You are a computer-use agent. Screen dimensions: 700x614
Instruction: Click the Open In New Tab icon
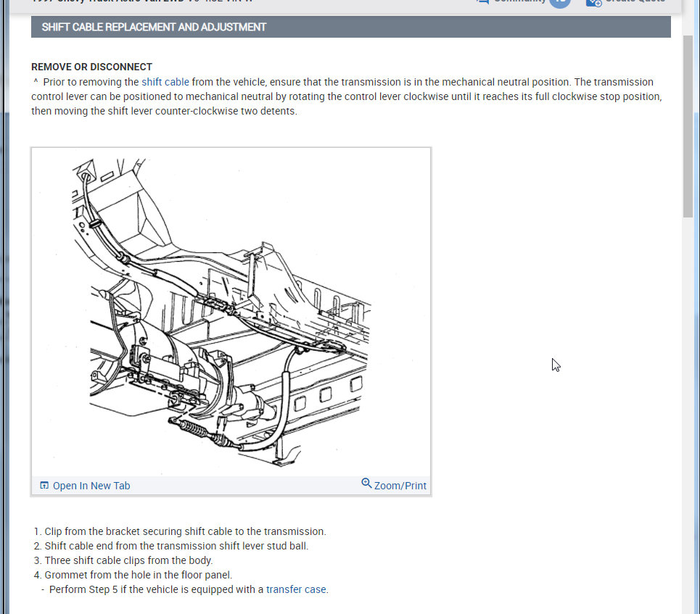(x=44, y=486)
